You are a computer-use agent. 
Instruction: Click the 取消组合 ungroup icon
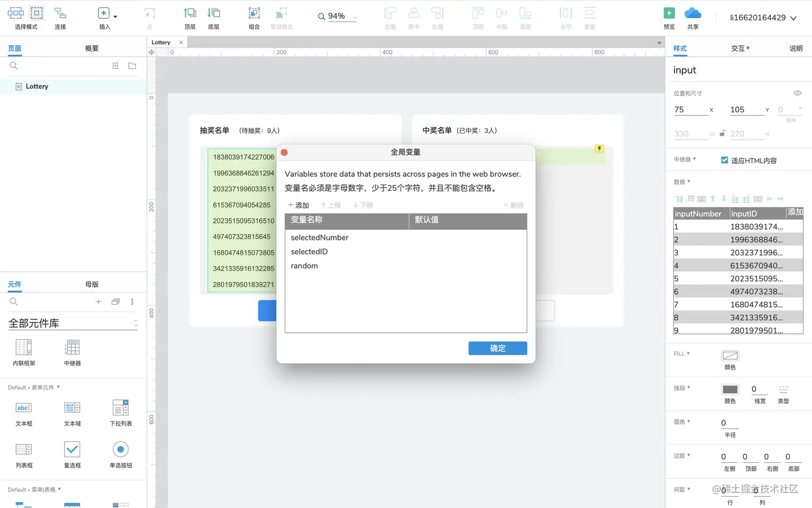[x=281, y=13]
